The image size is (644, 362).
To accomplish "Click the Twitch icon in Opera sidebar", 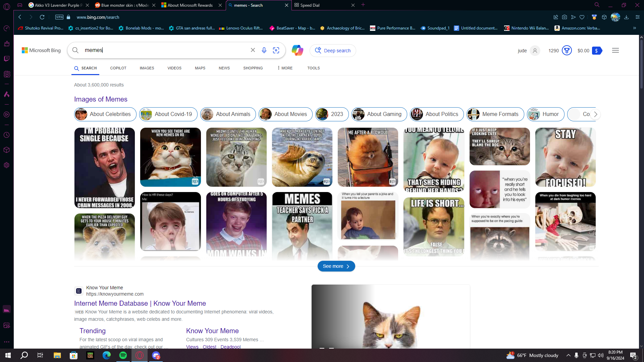I will pos(7,59).
